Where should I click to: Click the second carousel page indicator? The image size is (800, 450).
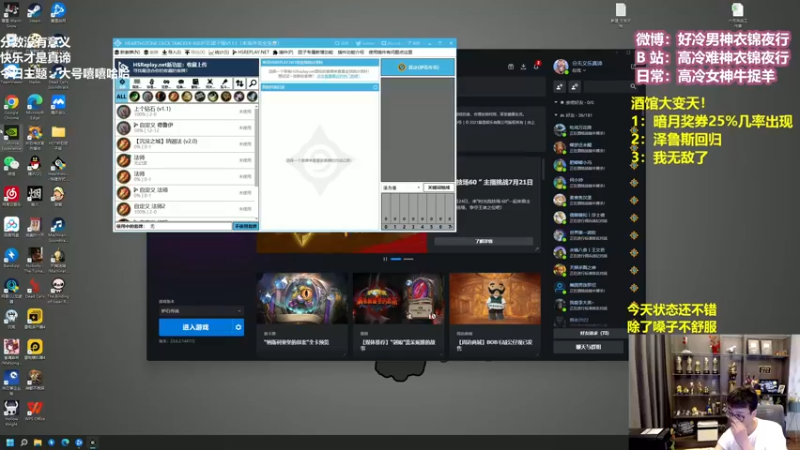click(x=409, y=259)
